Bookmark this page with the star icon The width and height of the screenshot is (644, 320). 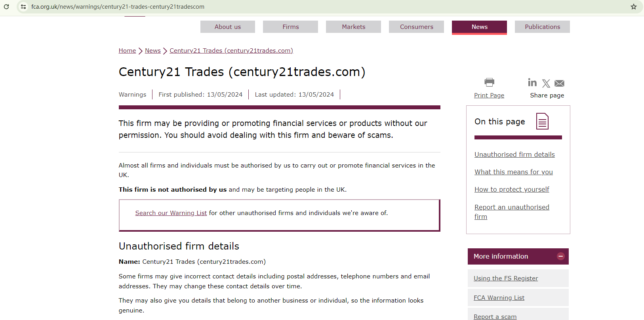point(634,7)
